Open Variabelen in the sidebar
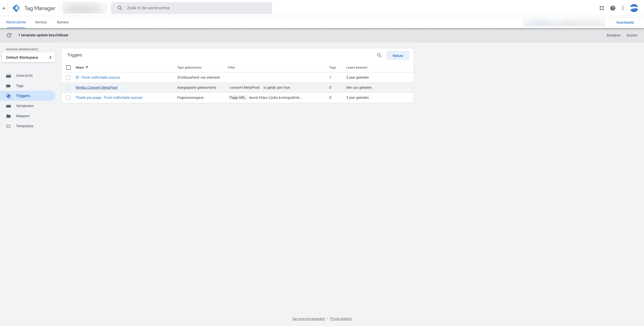644x326 pixels. pos(25,106)
